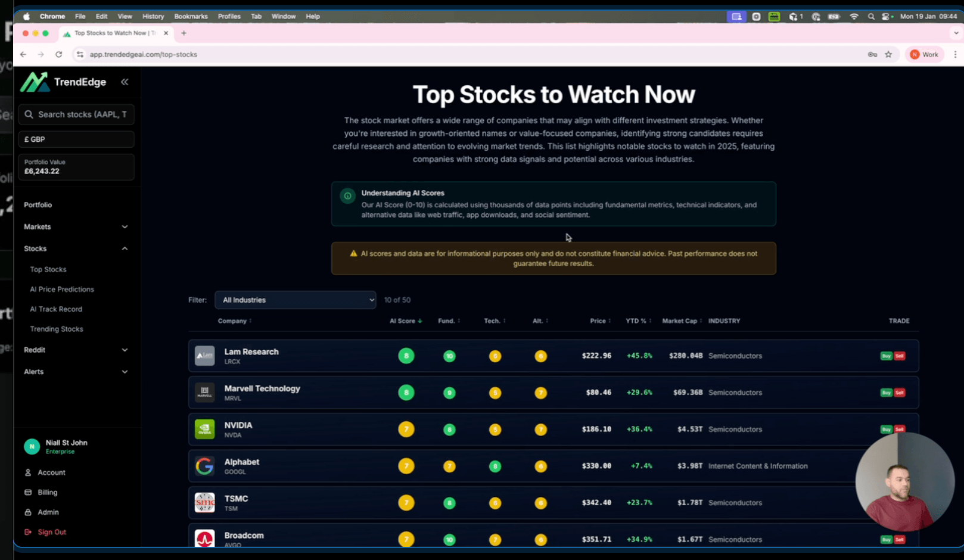Open Trending Stocks
This screenshot has height=560, width=964.
click(x=57, y=329)
